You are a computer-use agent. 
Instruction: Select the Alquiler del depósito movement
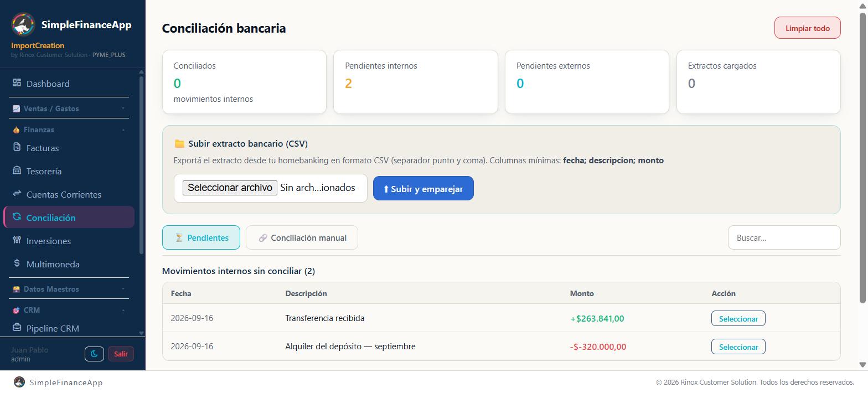tap(738, 347)
